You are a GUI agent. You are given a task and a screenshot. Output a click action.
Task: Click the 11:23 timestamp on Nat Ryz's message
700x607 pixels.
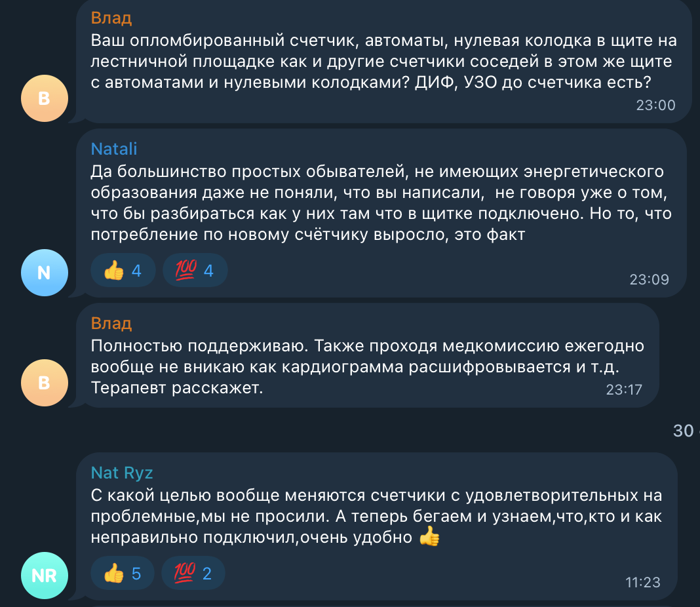tap(643, 583)
